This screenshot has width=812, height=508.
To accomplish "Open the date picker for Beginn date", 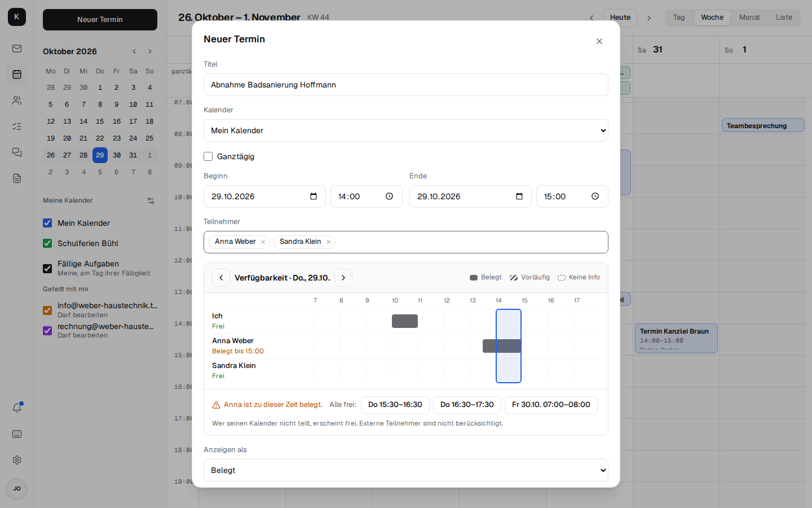I will point(314,196).
